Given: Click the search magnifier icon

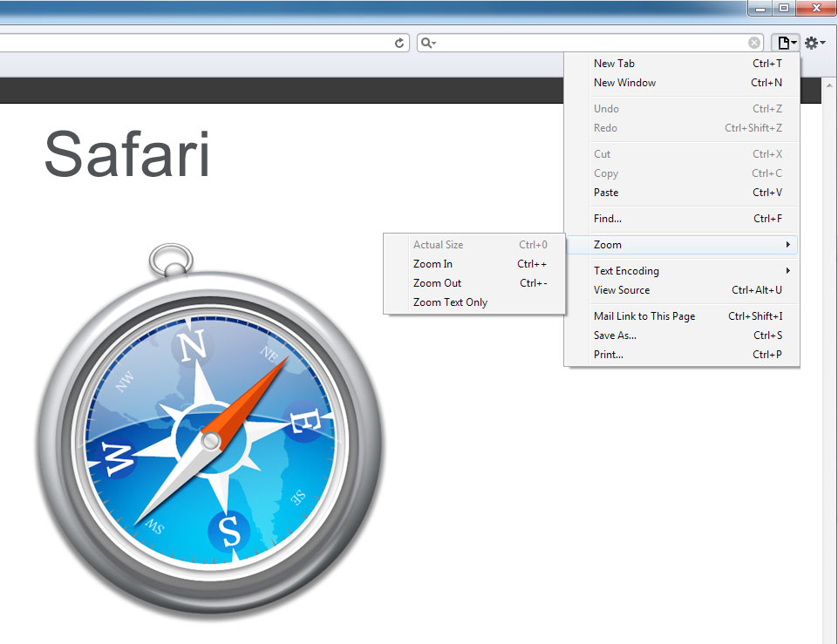Looking at the screenshot, I should click(x=427, y=43).
